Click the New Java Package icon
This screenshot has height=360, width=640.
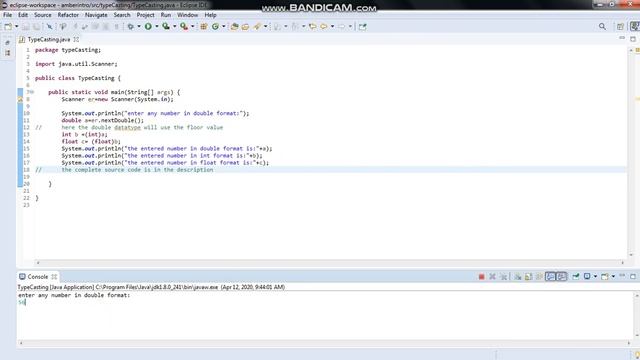pyautogui.click(x=204, y=27)
